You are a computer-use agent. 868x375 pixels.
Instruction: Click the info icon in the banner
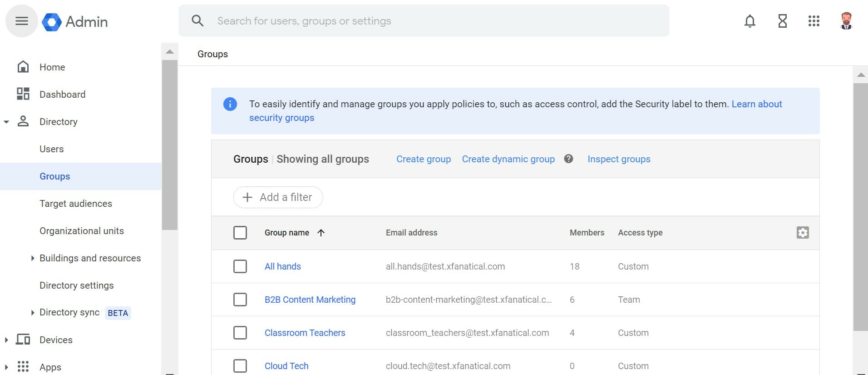(x=230, y=104)
